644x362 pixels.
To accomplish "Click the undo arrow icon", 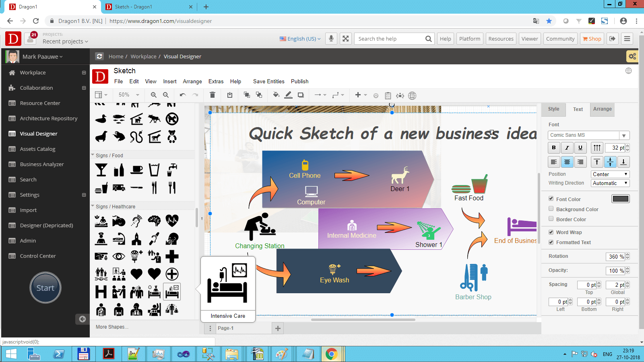I will [183, 95].
